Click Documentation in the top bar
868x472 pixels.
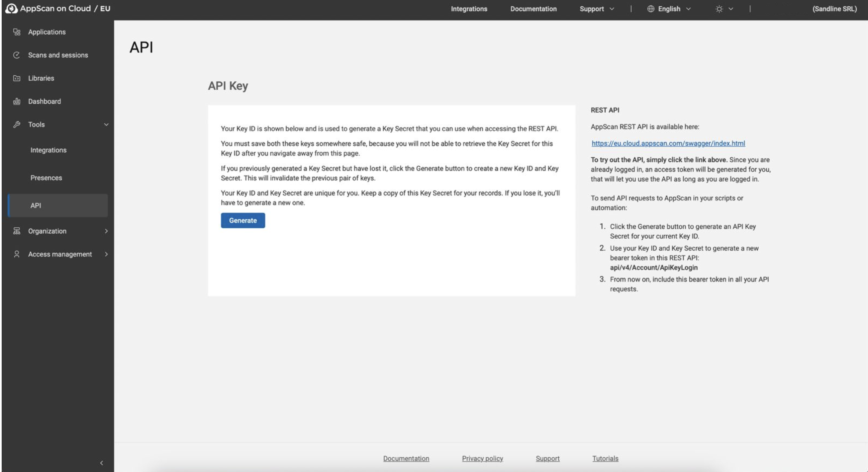tap(533, 9)
